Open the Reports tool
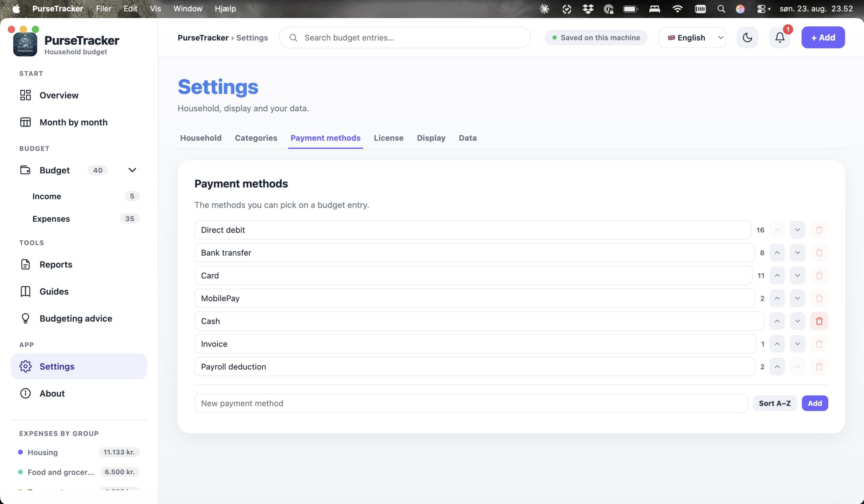864x504 pixels. point(79,264)
